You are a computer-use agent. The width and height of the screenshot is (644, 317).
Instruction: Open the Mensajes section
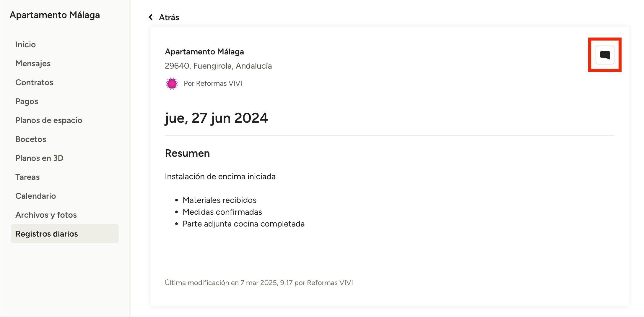coord(33,63)
